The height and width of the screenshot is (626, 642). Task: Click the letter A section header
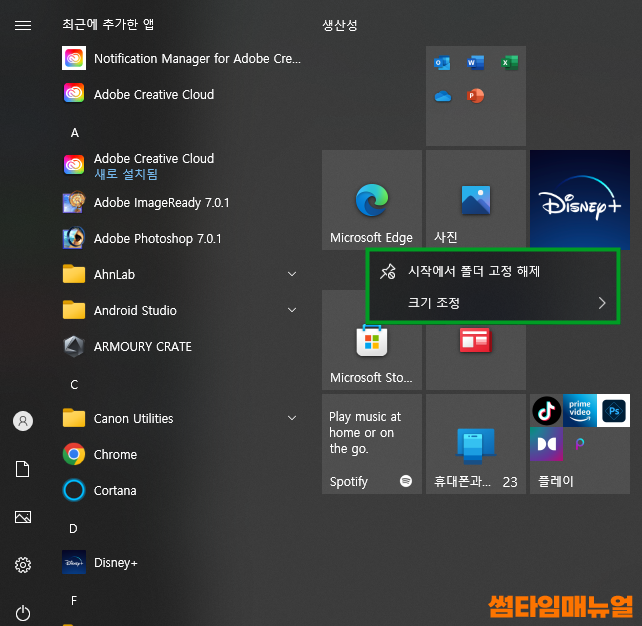75,133
